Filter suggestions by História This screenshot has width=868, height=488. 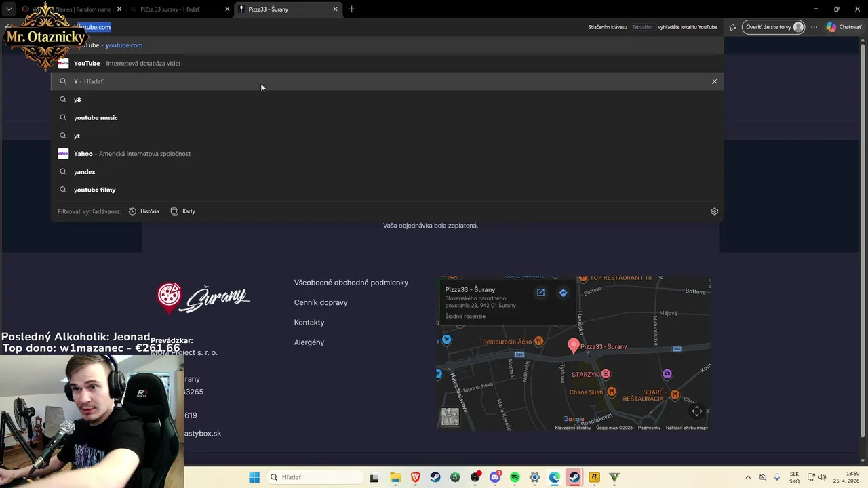(144, 211)
